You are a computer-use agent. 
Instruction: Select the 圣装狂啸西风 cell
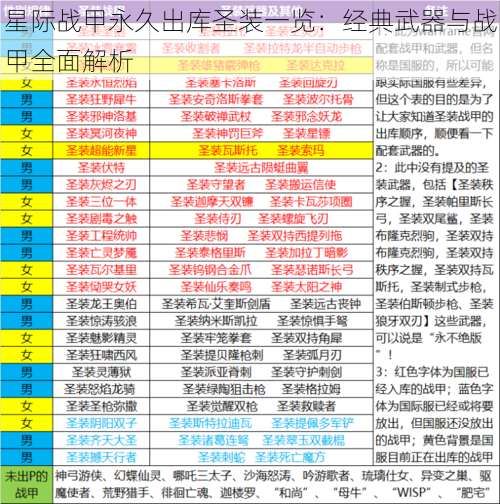click(x=101, y=355)
